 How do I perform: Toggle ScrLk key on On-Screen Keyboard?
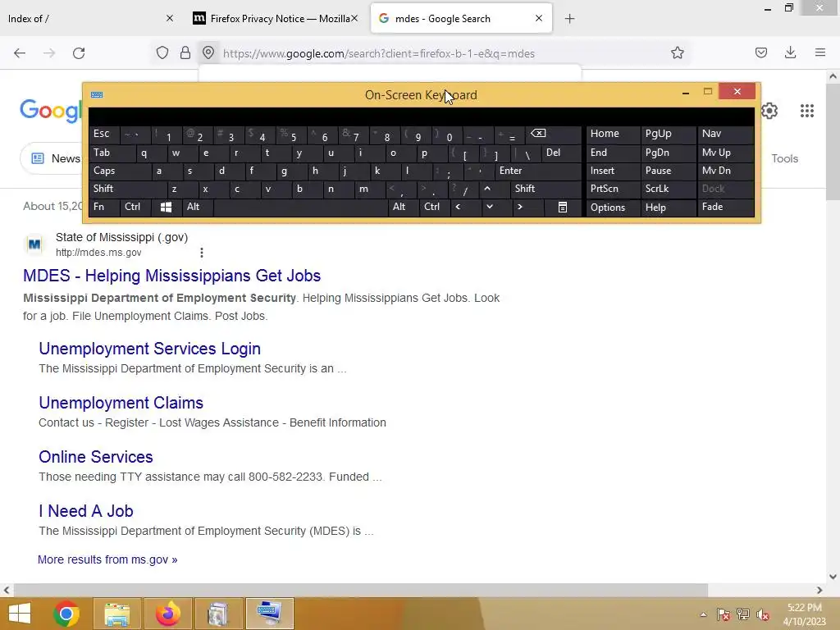668,189
